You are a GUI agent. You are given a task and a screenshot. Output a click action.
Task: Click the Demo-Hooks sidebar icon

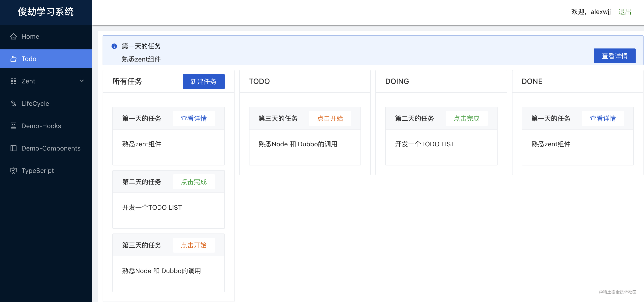click(x=14, y=126)
